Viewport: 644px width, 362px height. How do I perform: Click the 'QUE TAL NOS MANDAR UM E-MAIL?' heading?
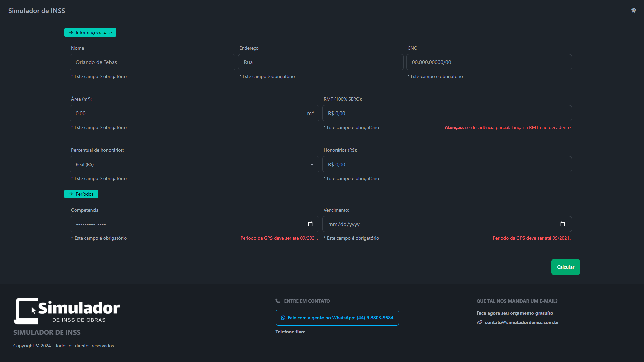(x=517, y=301)
